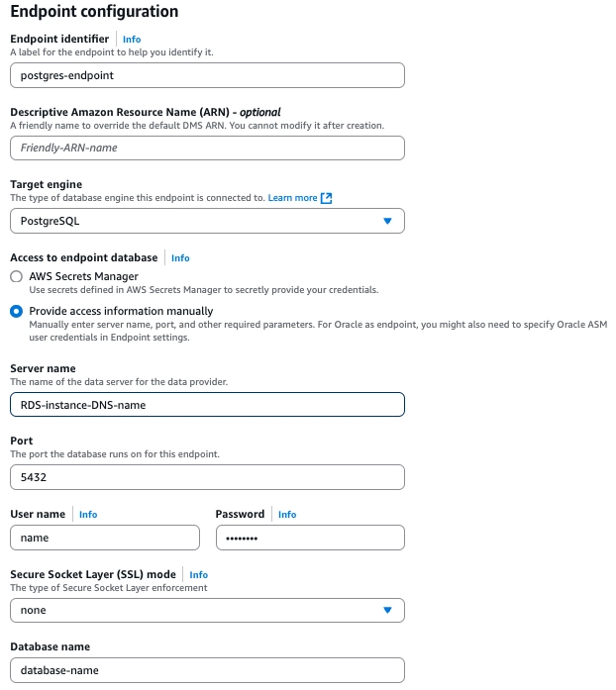616x690 pixels.
Task: Click Info link next to Password
Action: click(287, 515)
